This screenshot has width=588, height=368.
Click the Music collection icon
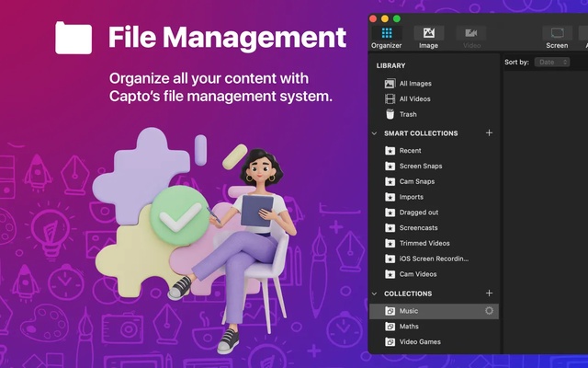coord(390,311)
